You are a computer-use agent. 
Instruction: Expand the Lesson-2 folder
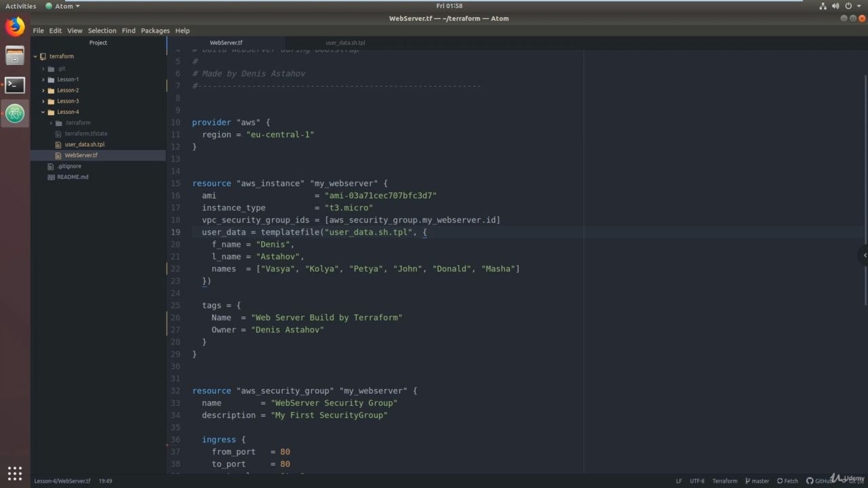click(x=43, y=90)
